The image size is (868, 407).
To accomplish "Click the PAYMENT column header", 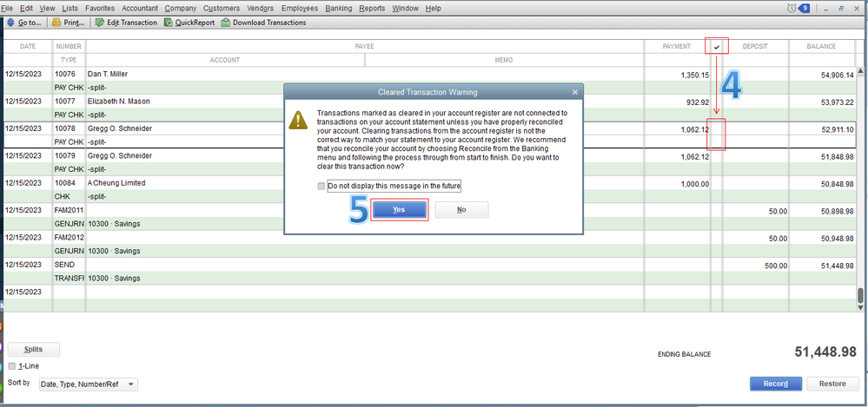I will [677, 47].
